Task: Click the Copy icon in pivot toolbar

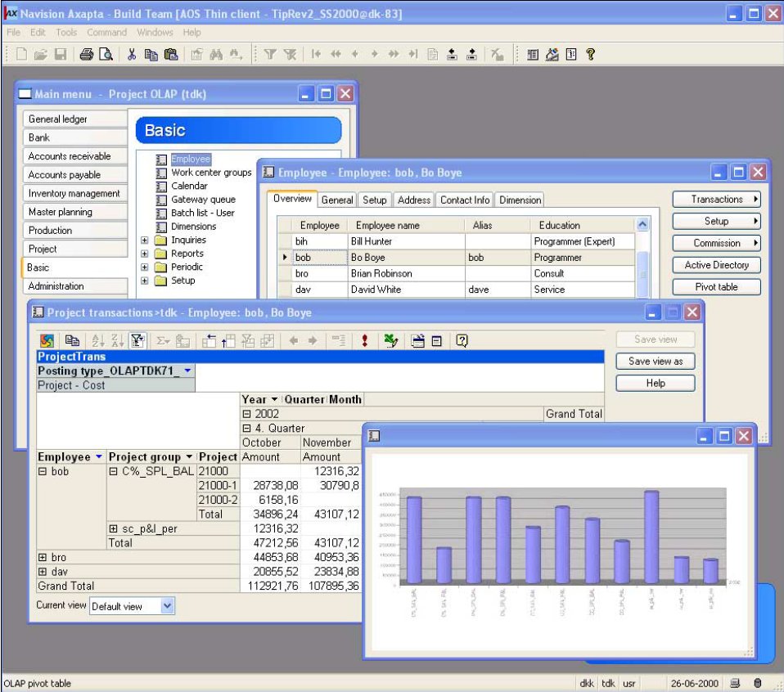Action: click(72, 341)
